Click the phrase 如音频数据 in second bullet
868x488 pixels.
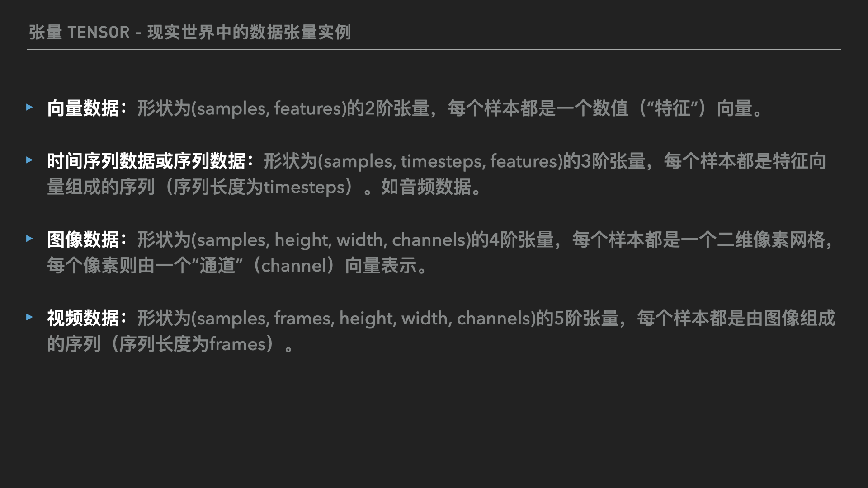[x=426, y=187]
